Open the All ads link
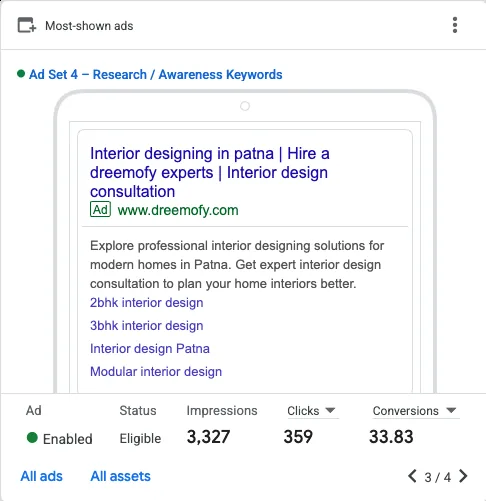This screenshot has height=501, width=486. [x=42, y=476]
